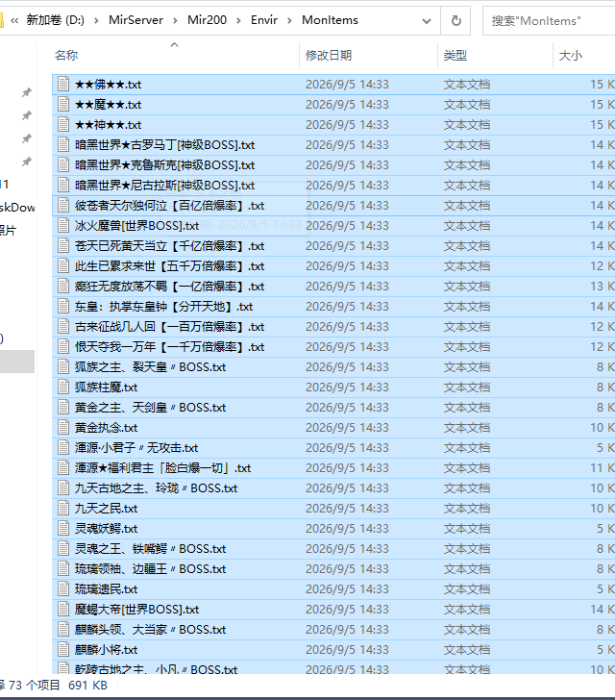
Task: Click icon of 东皇：执掌东皇钟 file
Action: 63,306
